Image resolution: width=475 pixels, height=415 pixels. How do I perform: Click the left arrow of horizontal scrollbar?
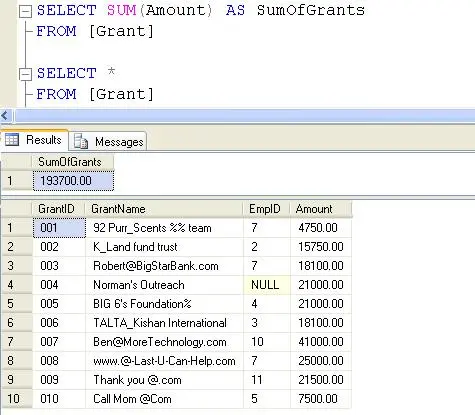[x=5, y=116]
